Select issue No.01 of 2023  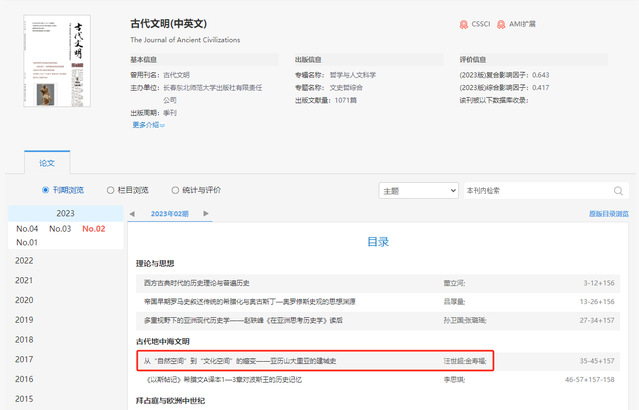coord(27,242)
